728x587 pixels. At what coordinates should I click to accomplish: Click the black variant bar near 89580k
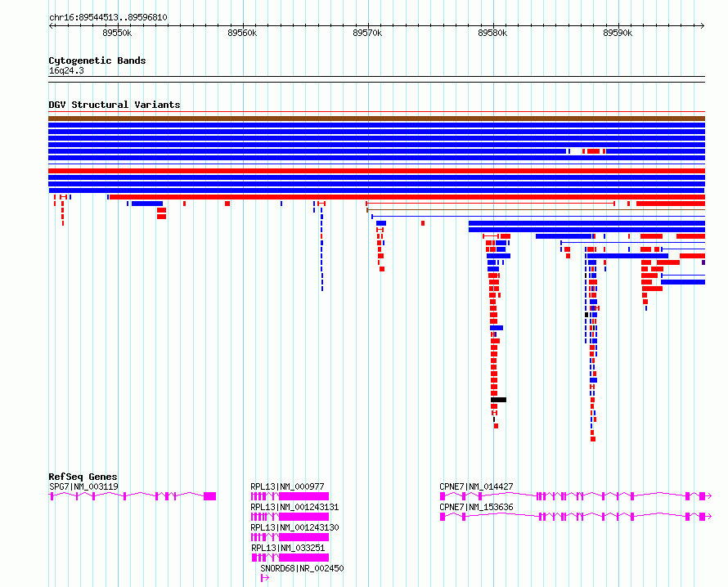tap(499, 400)
